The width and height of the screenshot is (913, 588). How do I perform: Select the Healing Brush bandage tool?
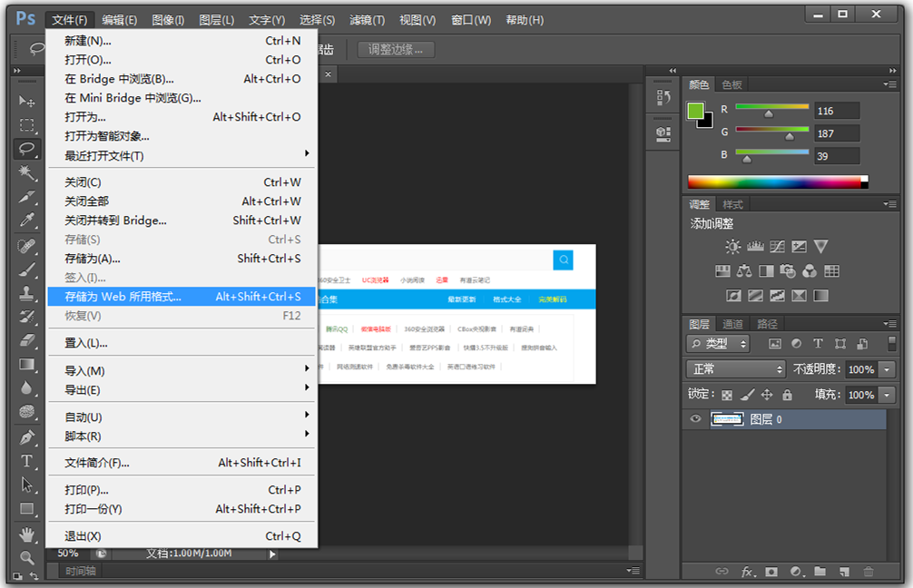tap(26, 246)
